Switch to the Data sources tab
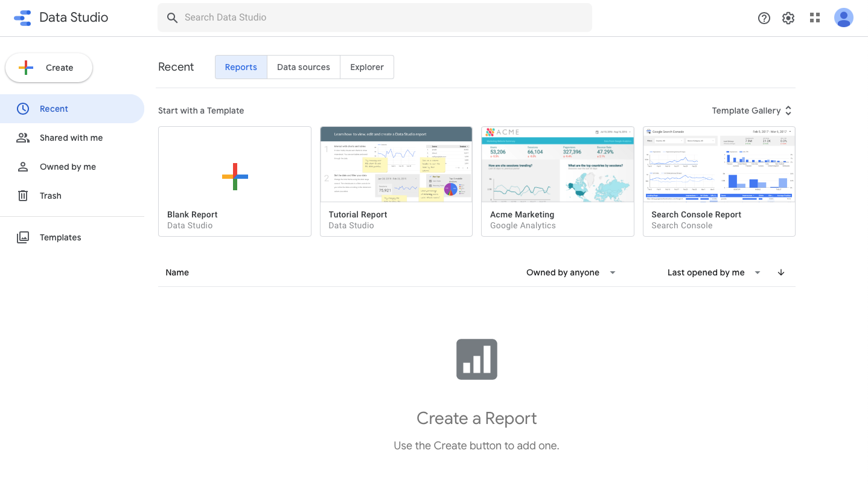The width and height of the screenshot is (868, 488). [304, 67]
